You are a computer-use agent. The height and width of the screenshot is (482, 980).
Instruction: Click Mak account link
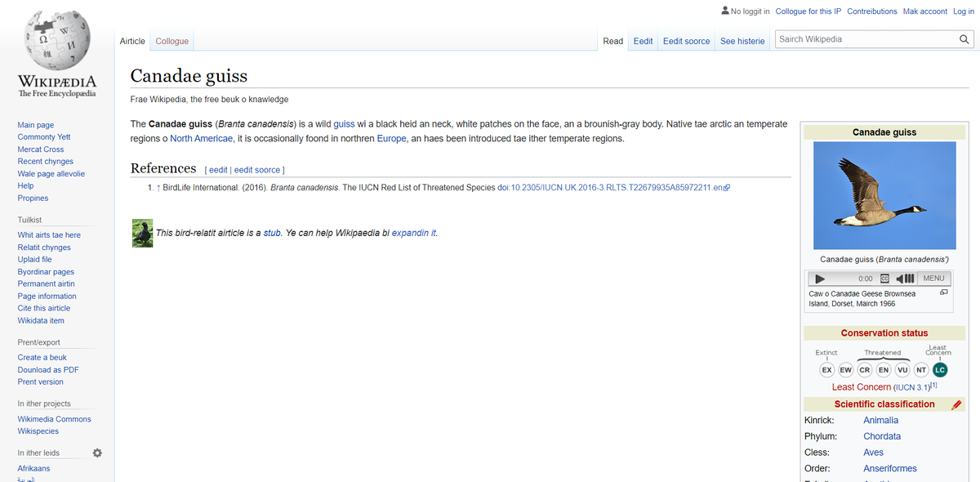(925, 11)
